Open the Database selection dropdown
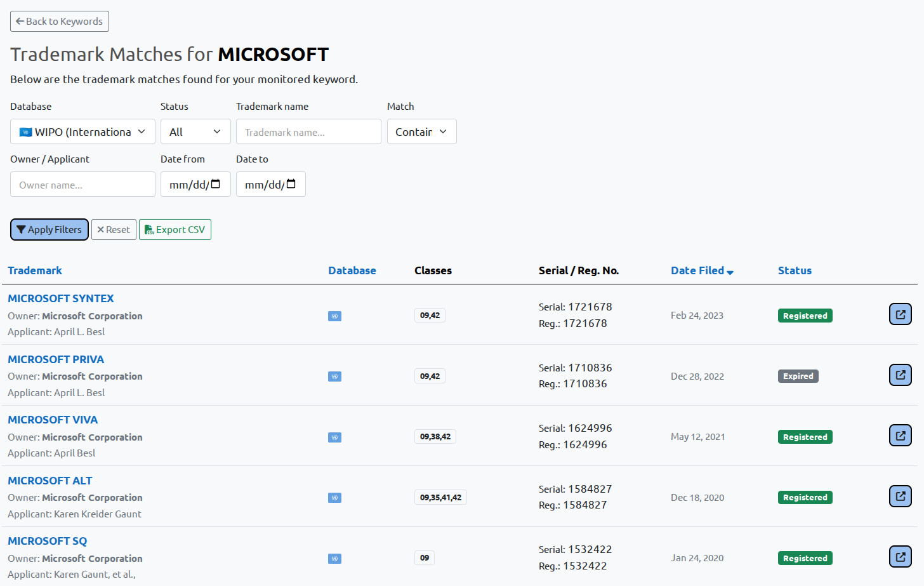This screenshot has height=586, width=924. (x=82, y=131)
